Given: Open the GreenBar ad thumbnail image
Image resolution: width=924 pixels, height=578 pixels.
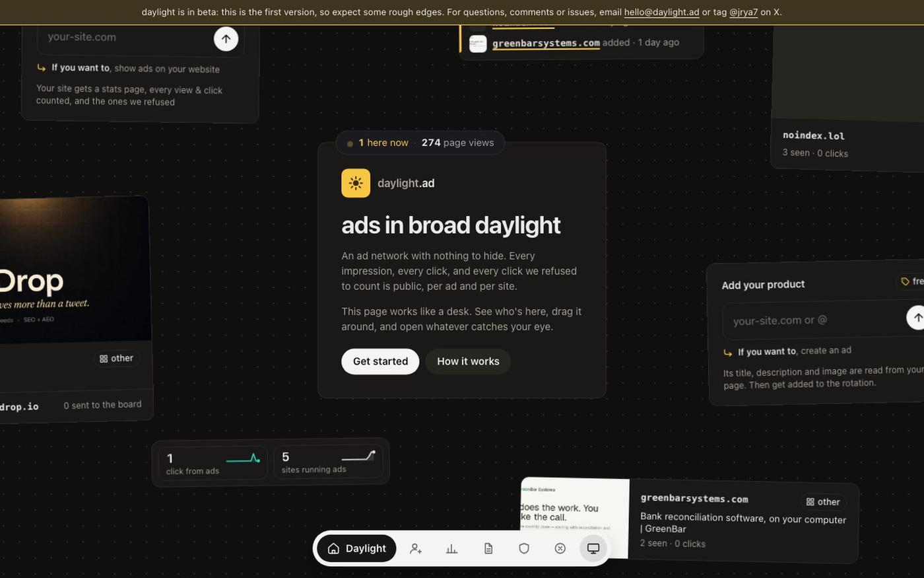Looking at the screenshot, I should coord(574,519).
